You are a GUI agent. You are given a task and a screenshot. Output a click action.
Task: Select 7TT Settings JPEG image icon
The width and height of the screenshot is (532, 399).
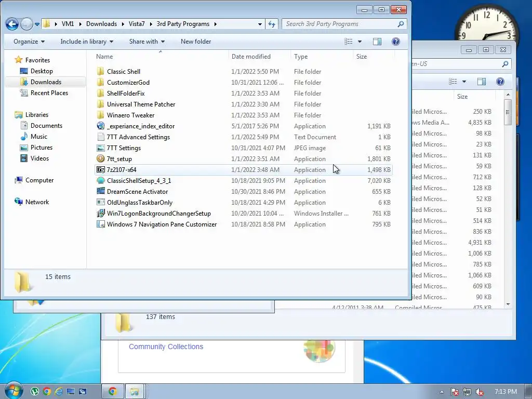(x=100, y=148)
